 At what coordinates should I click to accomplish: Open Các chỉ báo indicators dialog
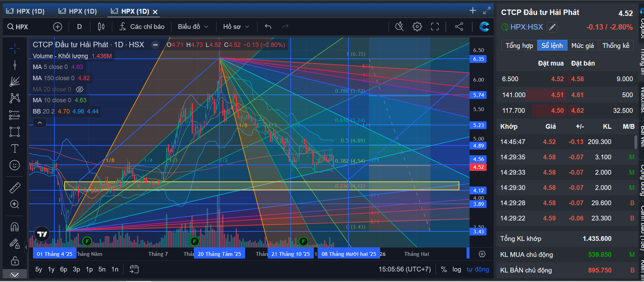[142, 27]
